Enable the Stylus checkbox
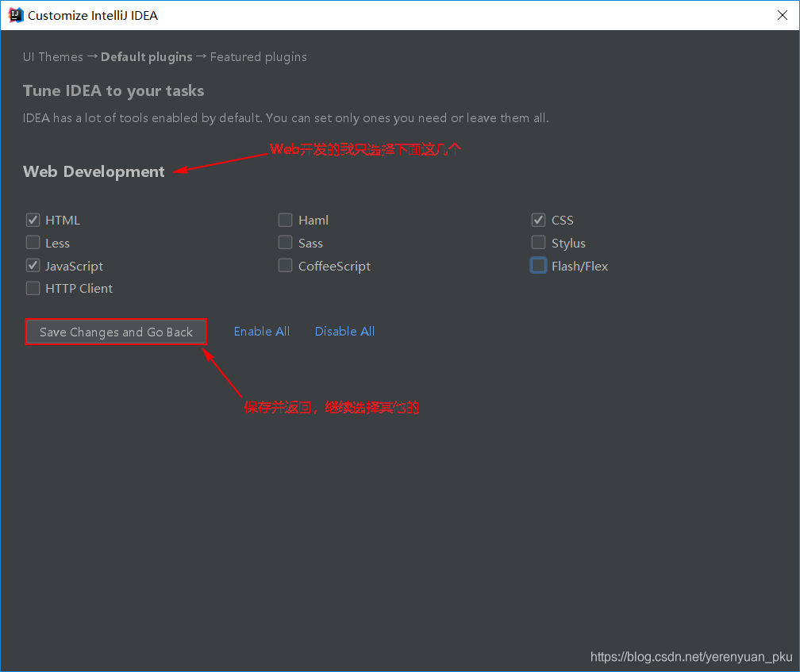800x672 pixels. point(538,243)
